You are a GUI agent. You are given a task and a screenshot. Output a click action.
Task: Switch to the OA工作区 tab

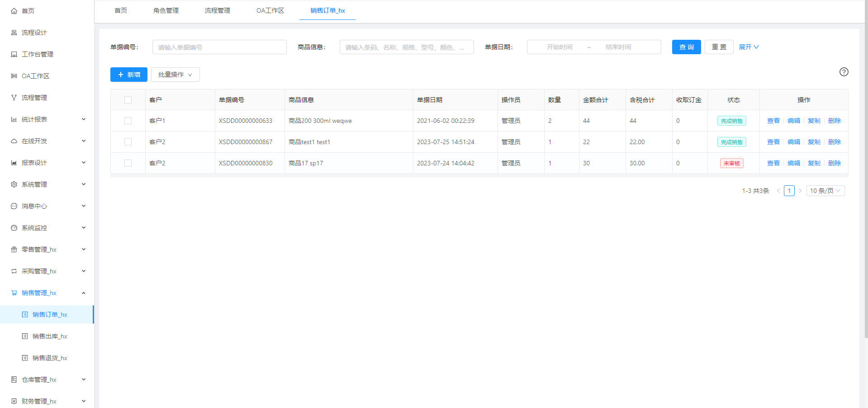coord(270,10)
